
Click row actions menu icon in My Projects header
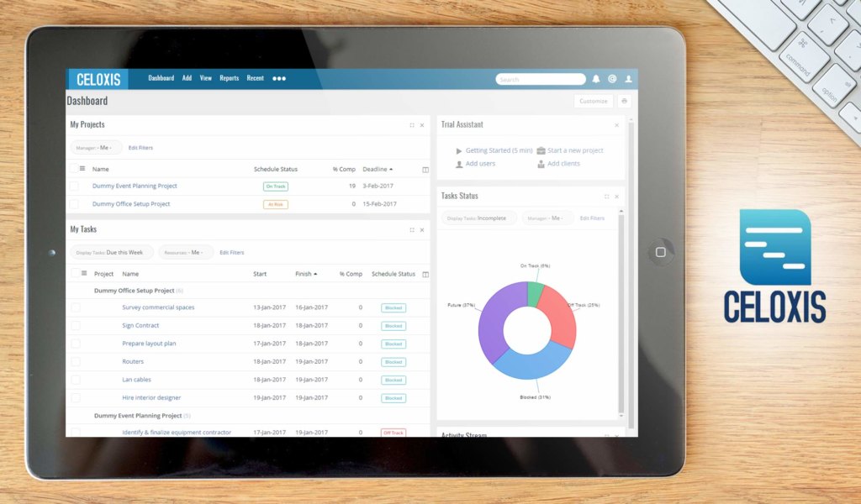click(x=82, y=169)
